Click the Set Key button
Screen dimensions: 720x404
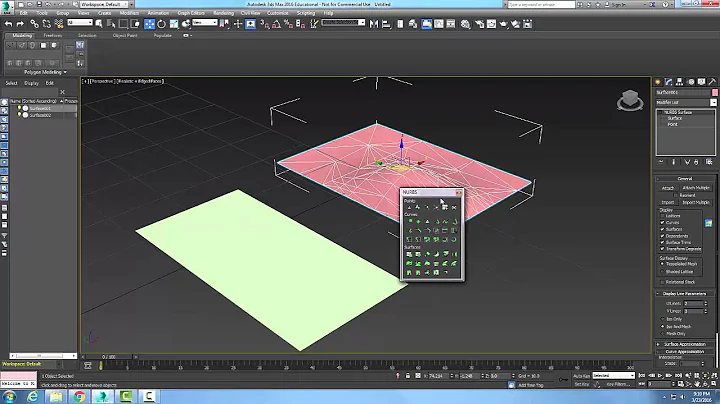581,384
